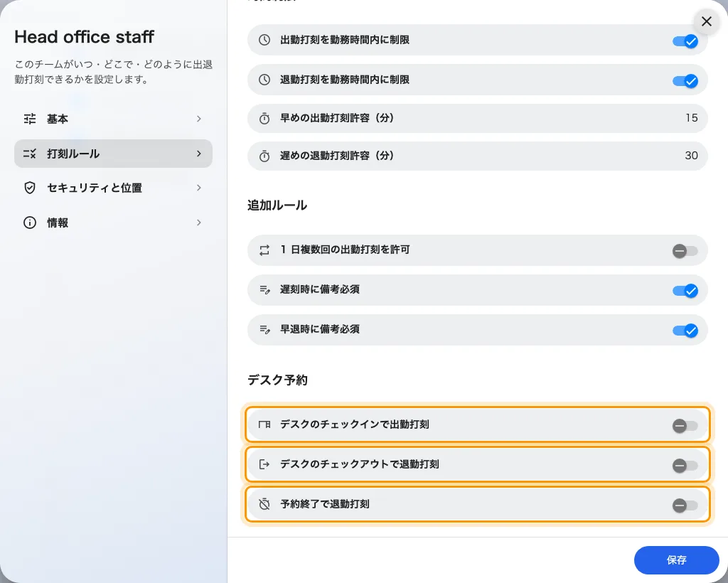Turn off 早退時に備考必須 switch
The image size is (728, 583).
click(x=685, y=331)
